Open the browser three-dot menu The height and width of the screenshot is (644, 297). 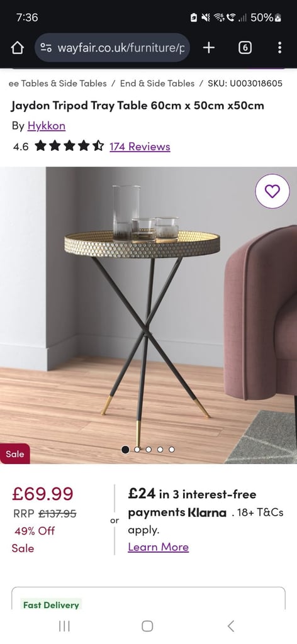click(x=279, y=48)
